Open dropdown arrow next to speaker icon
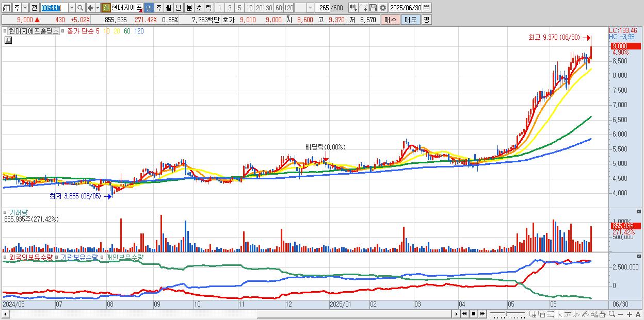Viewport: 644px width, 320px height. pos(98,8)
